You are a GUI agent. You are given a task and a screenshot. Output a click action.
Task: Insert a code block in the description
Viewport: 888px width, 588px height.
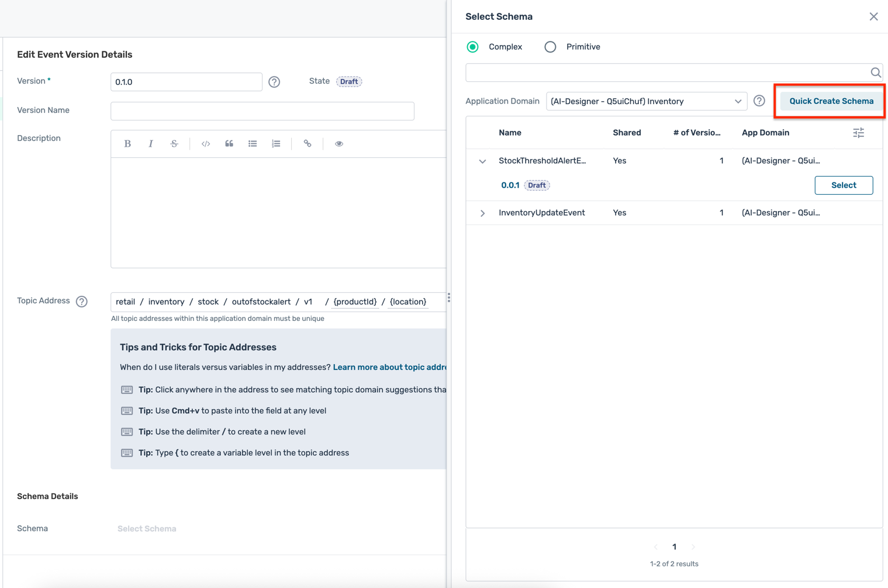tap(205, 143)
